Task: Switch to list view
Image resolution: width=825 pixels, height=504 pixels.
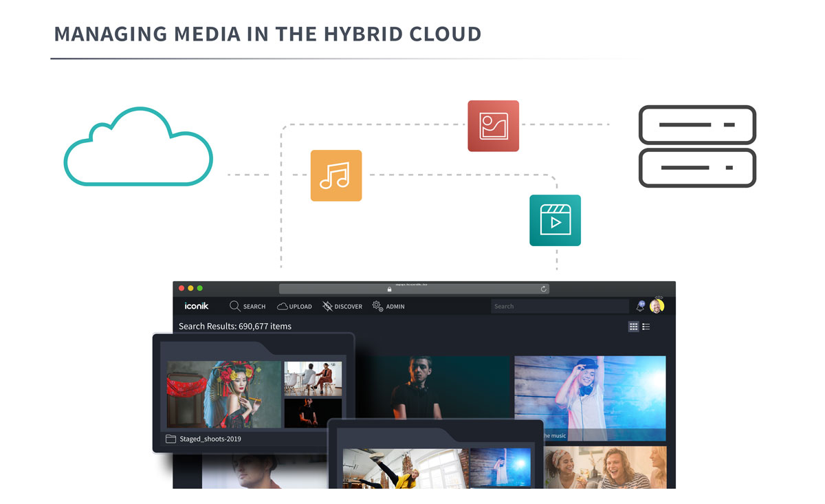Action: [x=646, y=327]
